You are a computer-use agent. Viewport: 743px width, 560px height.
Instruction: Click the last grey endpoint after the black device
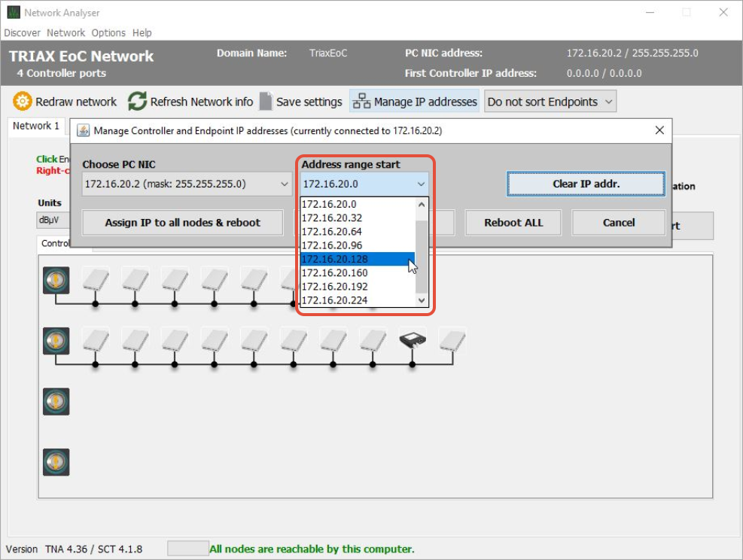(452, 340)
